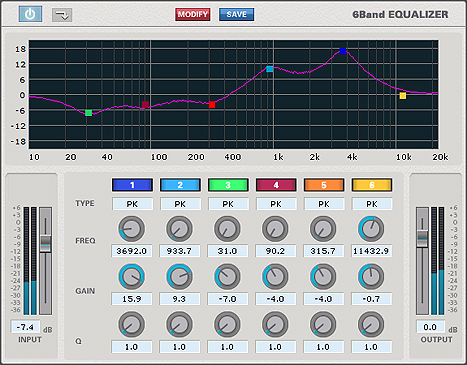
Task: Click band 1 frequency knob
Action: pos(132,229)
